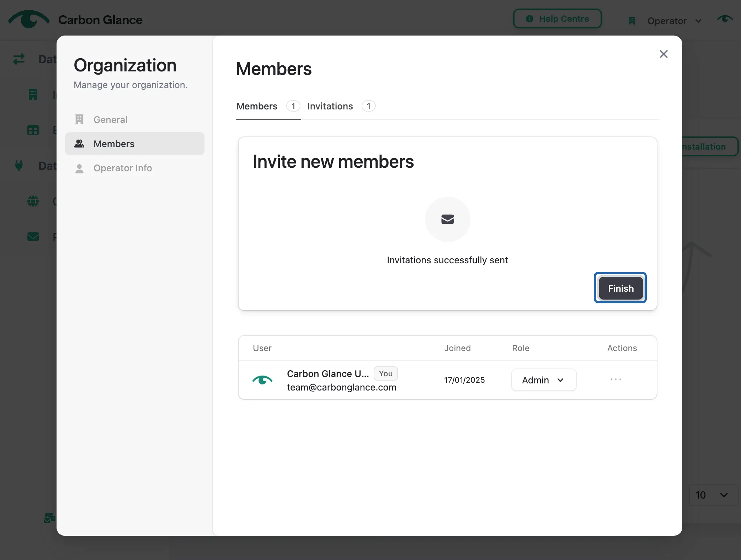Switch to the Invitations tab
The height and width of the screenshot is (560, 741).
(x=341, y=106)
